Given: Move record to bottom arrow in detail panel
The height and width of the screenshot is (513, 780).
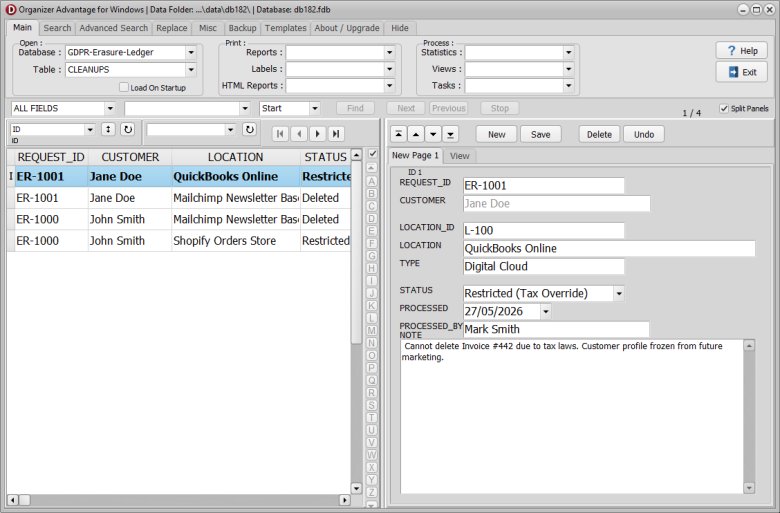Looking at the screenshot, I should (x=450, y=134).
